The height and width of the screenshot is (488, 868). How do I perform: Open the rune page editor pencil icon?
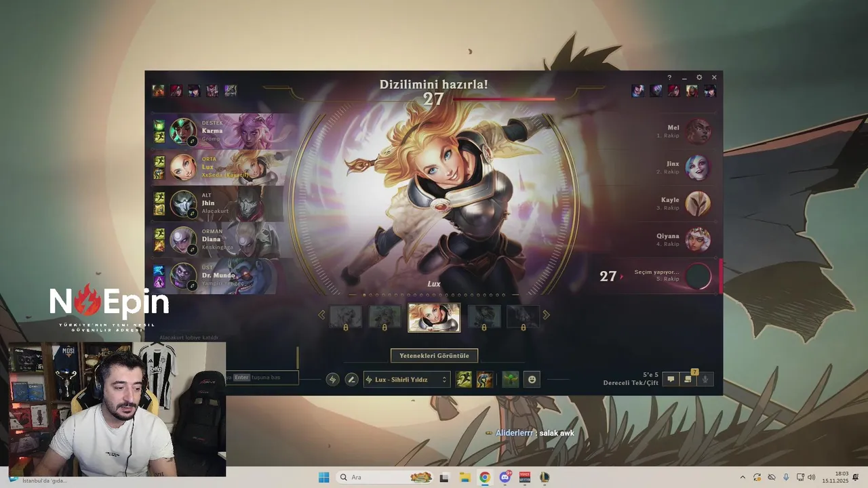[351, 380]
